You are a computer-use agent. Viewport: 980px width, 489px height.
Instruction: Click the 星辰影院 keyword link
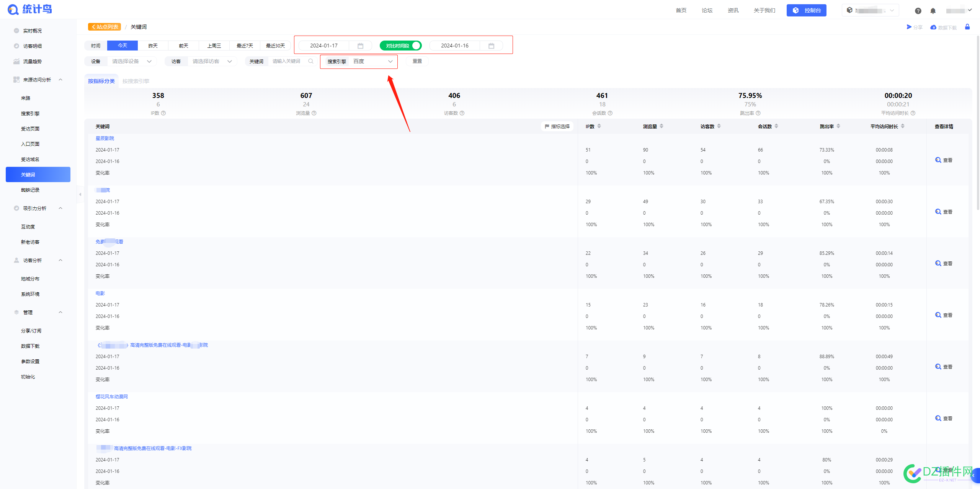tap(105, 139)
